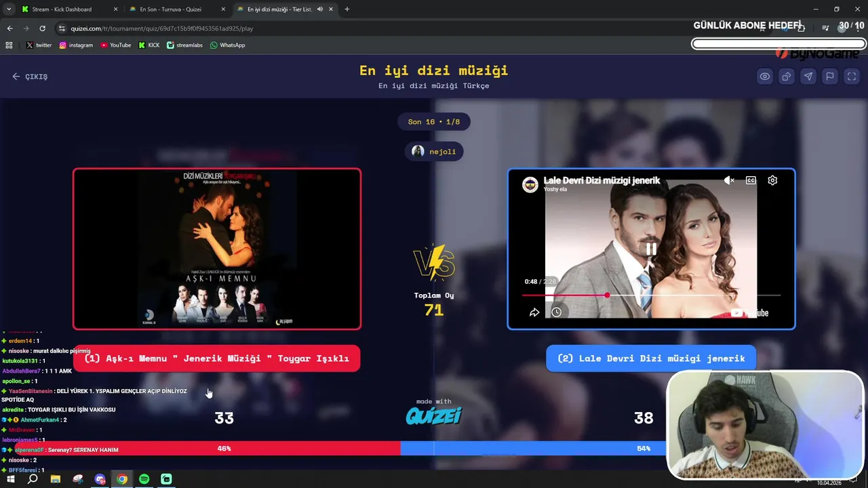Image resolution: width=868 pixels, height=488 pixels.
Task: Click chat message 'Serenay? SERENAY HANIM'
Action: [x=83, y=450]
